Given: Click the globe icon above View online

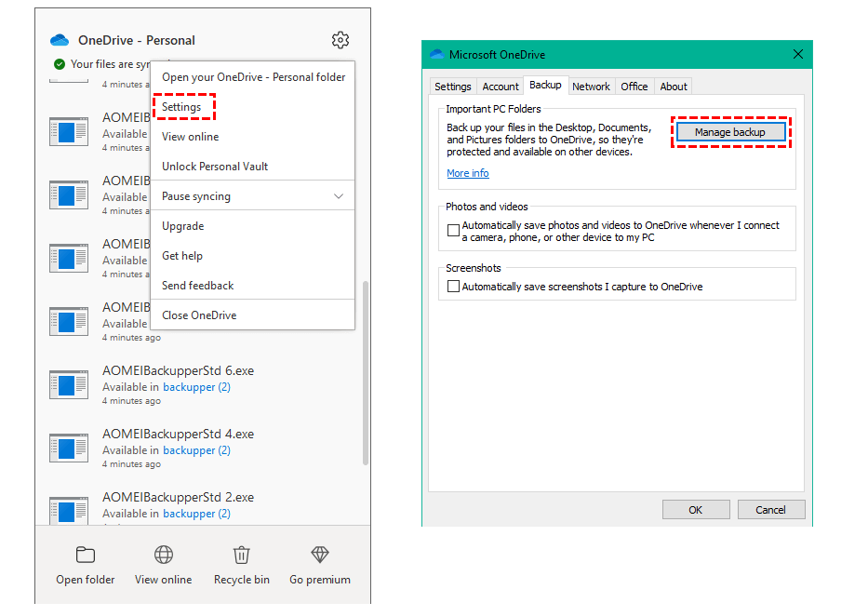Looking at the screenshot, I should point(164,554).
